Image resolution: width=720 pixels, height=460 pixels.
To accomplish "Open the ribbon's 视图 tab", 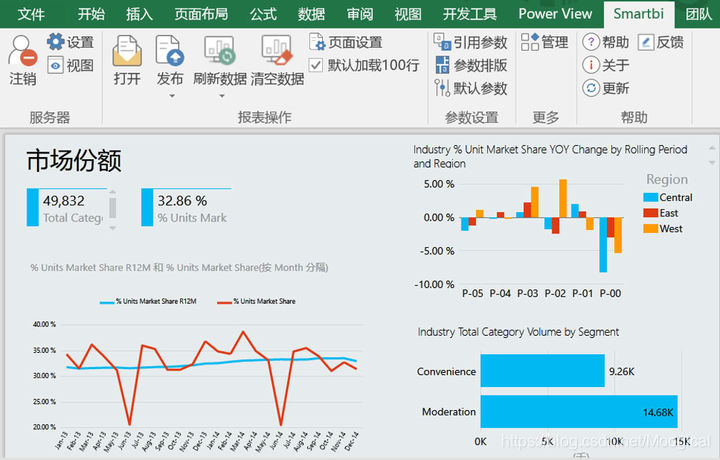I will 408,14.
